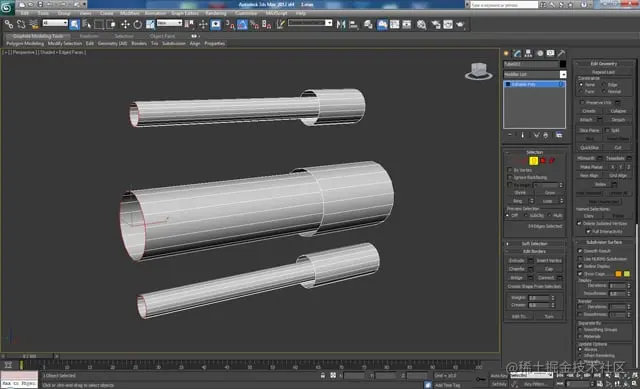Click the Unlink Selection tool

[x=21, y=24]
